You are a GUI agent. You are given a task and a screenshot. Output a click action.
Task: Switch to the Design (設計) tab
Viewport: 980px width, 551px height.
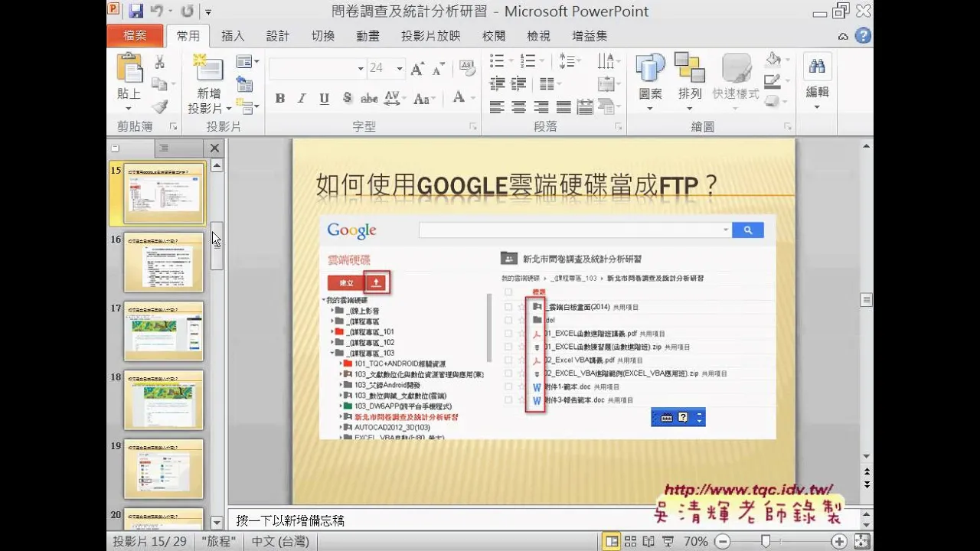click(278, 36)
